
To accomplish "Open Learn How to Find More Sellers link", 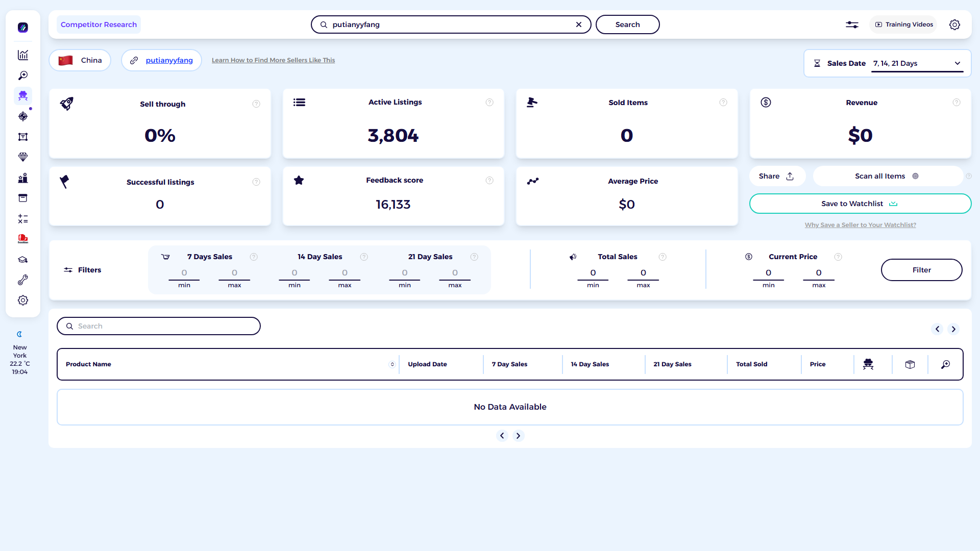I will (x=273, y=60).
